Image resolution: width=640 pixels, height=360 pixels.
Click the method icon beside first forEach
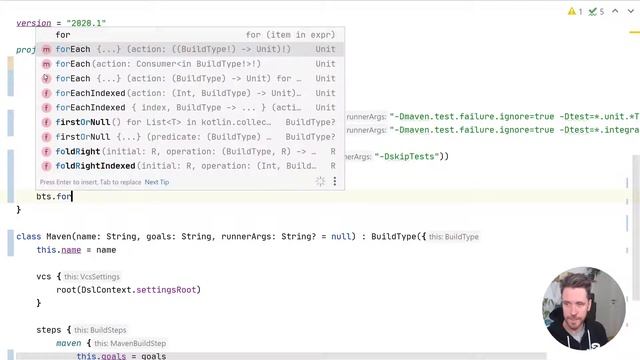47,49
